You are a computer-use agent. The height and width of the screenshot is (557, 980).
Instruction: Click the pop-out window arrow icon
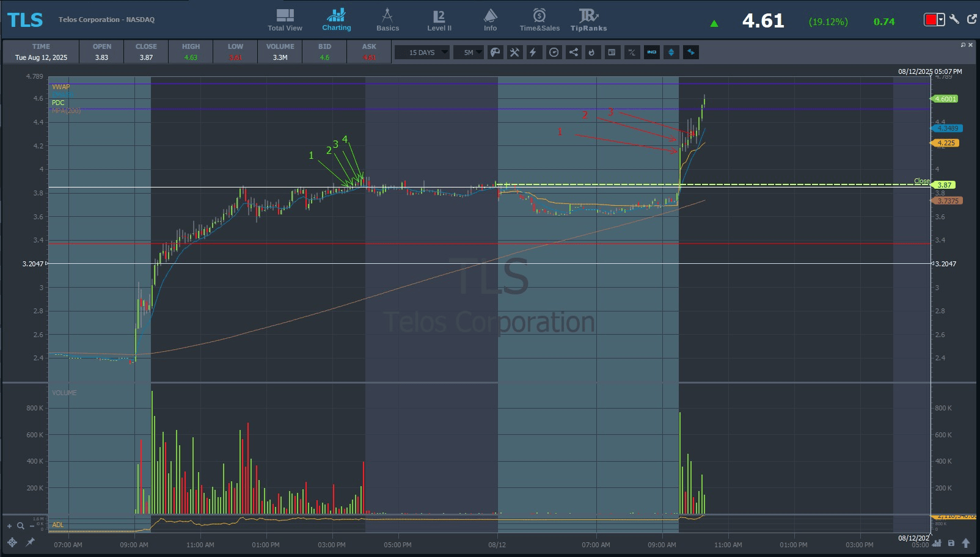[x=971, y=20]
